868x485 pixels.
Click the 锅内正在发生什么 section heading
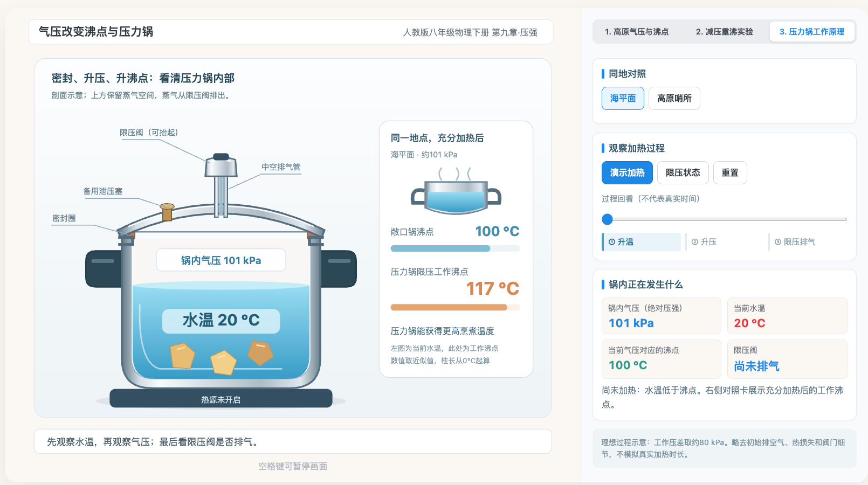645,285
